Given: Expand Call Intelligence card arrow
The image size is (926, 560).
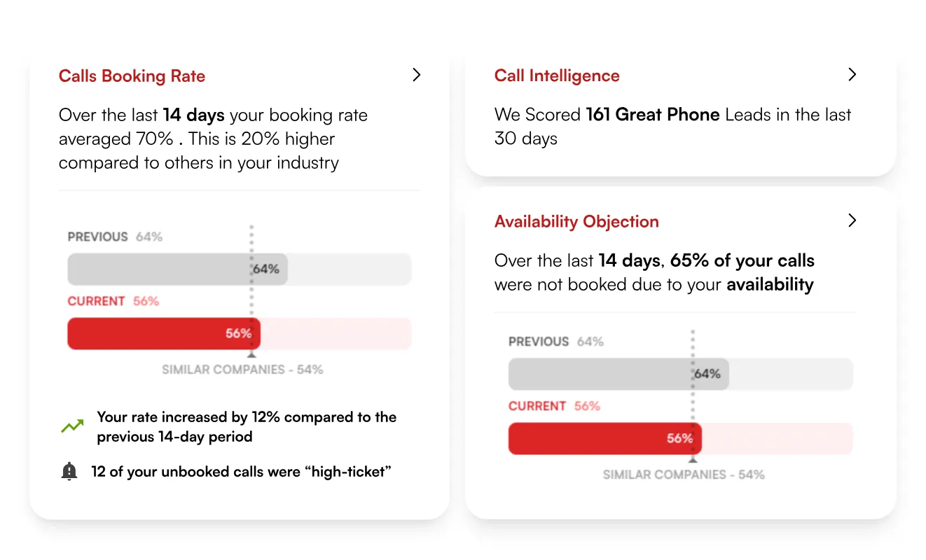Looking at the screenshot, I should (x=852, y=75).
